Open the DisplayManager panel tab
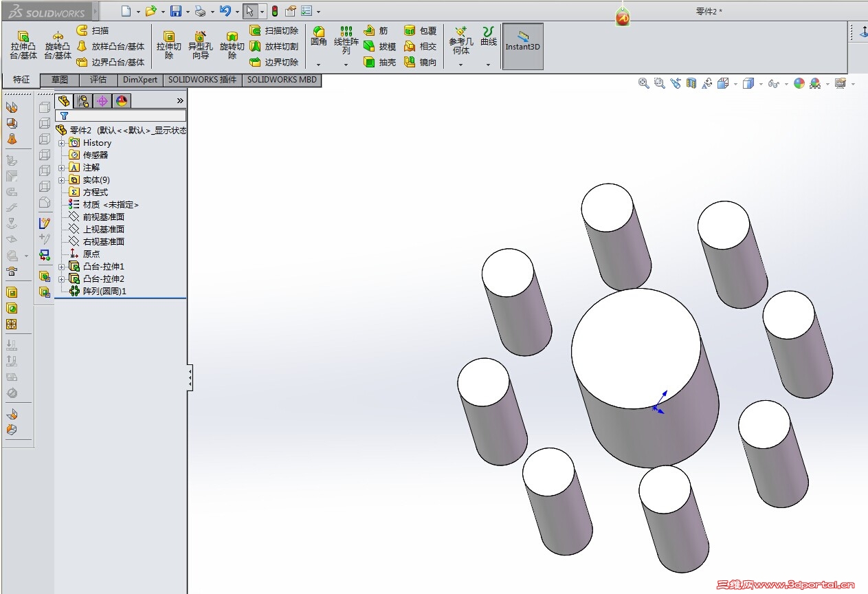The image size is (868, 594). pos(122,101)
